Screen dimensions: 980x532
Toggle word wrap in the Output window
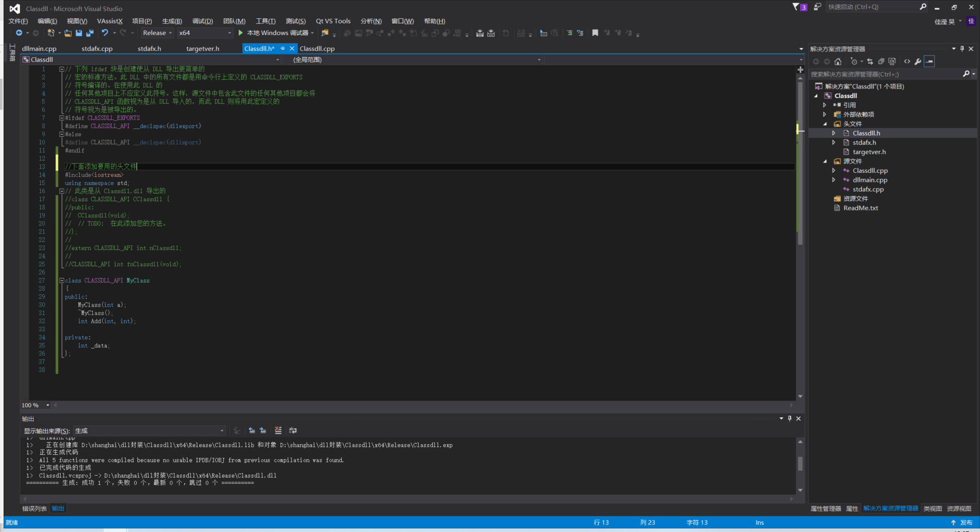point(293,430)
